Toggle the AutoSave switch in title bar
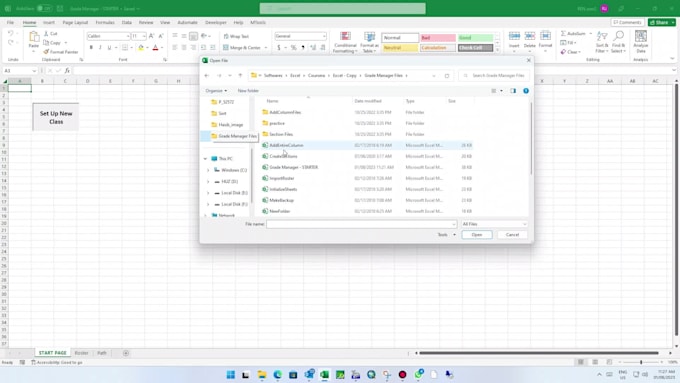The image size is (680, 383). pos(44,8)
